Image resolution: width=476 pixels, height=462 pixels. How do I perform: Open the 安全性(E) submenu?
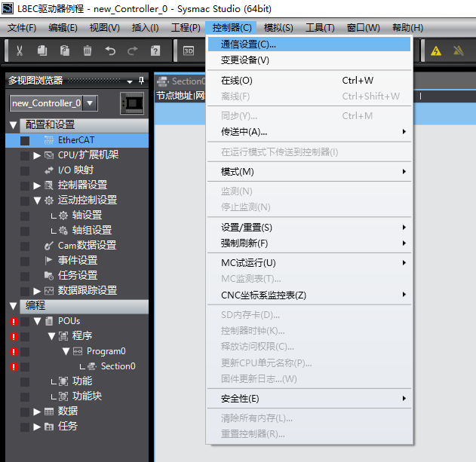pos(309,398)
